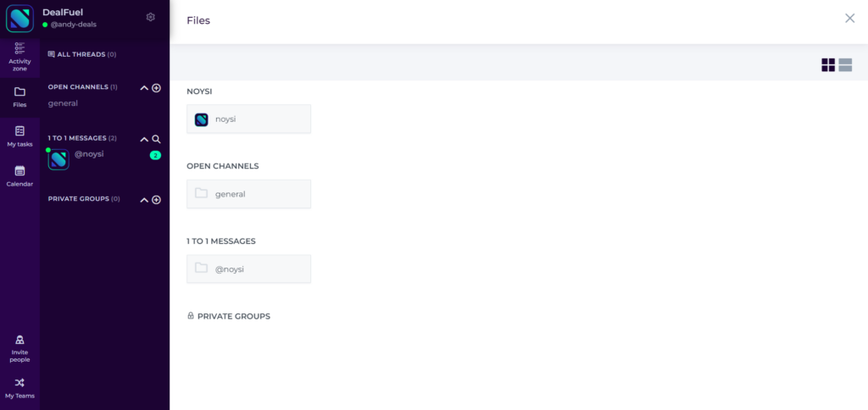Open the general files folder
868x410 pixels.
tap(248, 194)
